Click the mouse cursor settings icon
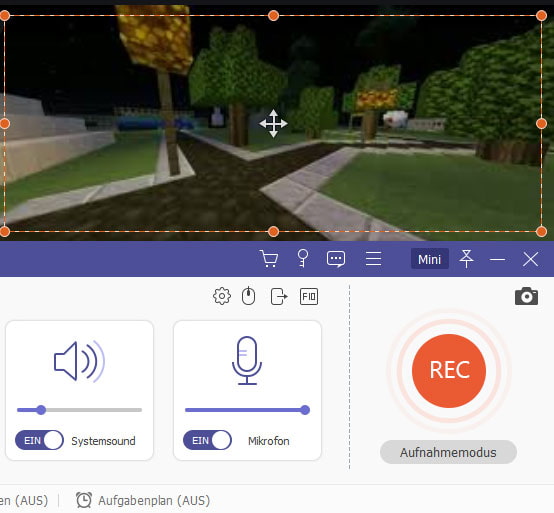Image resolution: width=554 pixels, height=513 pixels. pos(248,296)
